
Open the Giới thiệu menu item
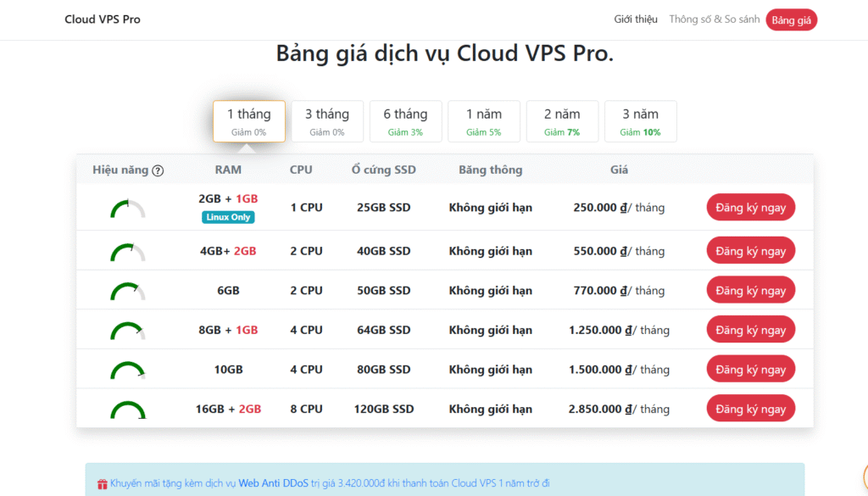tap(636, 20)
